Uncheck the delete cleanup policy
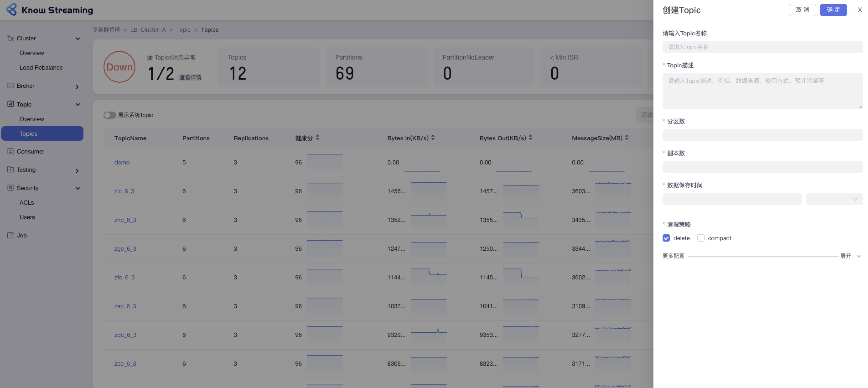This screenshot has width=868, height=388. (666, 238)
